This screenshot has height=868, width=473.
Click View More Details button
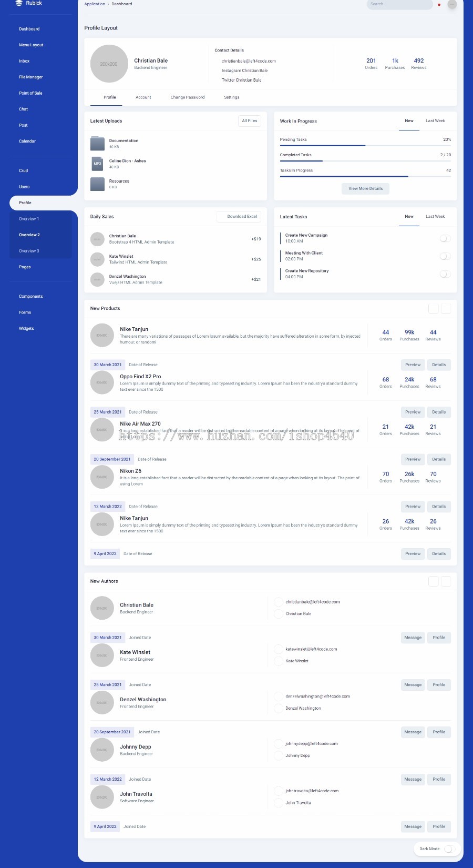[366, 188]
